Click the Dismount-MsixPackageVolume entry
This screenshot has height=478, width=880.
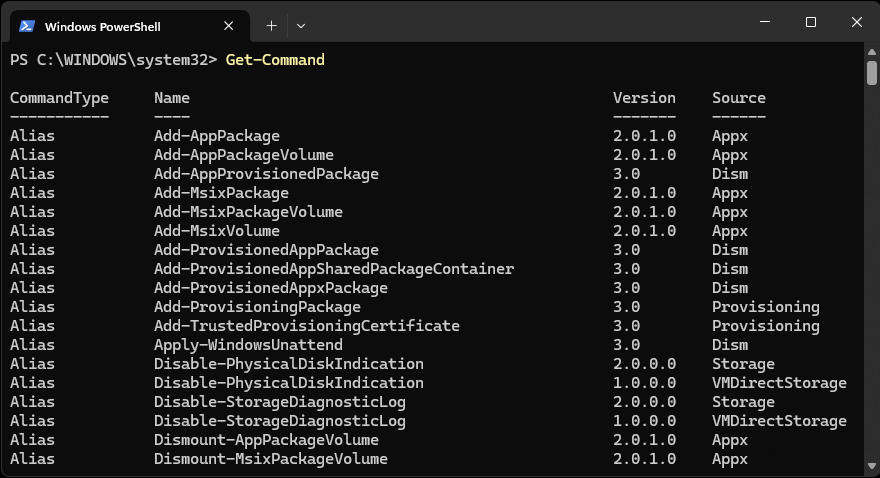271,459
